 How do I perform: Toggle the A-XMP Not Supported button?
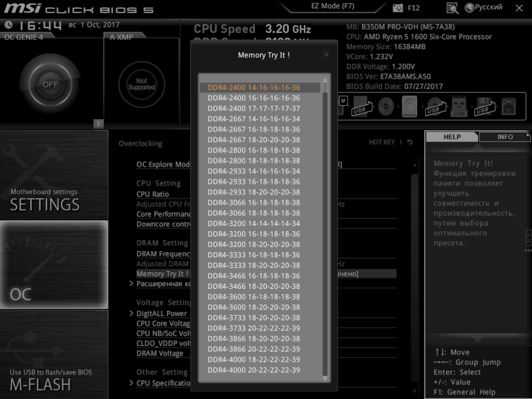(x=142, y=84)
